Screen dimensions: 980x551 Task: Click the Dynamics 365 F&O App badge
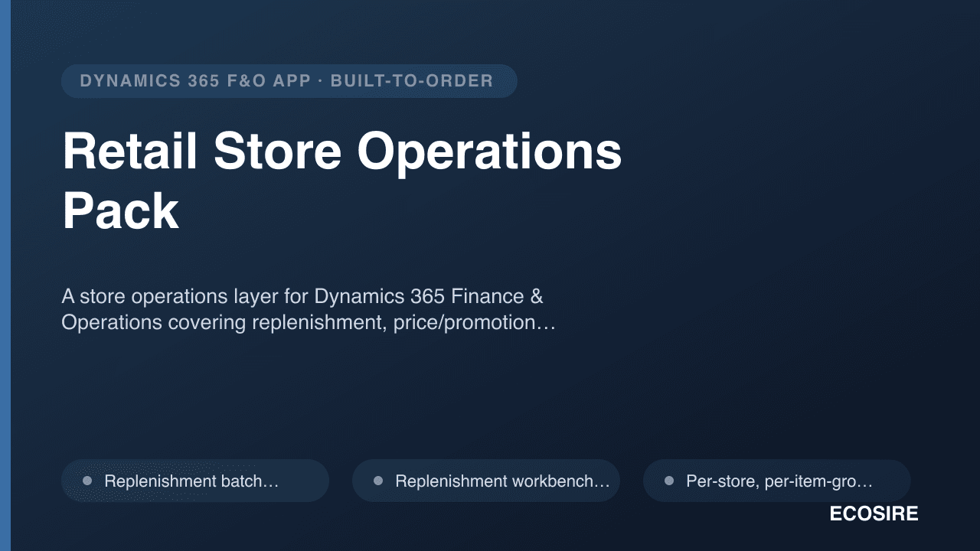(289, 81)
